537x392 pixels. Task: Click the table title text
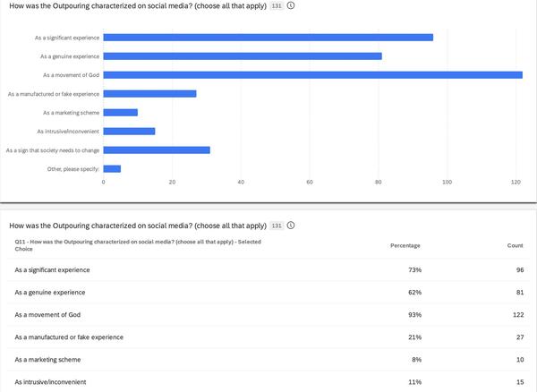click(x=138, y=226)
